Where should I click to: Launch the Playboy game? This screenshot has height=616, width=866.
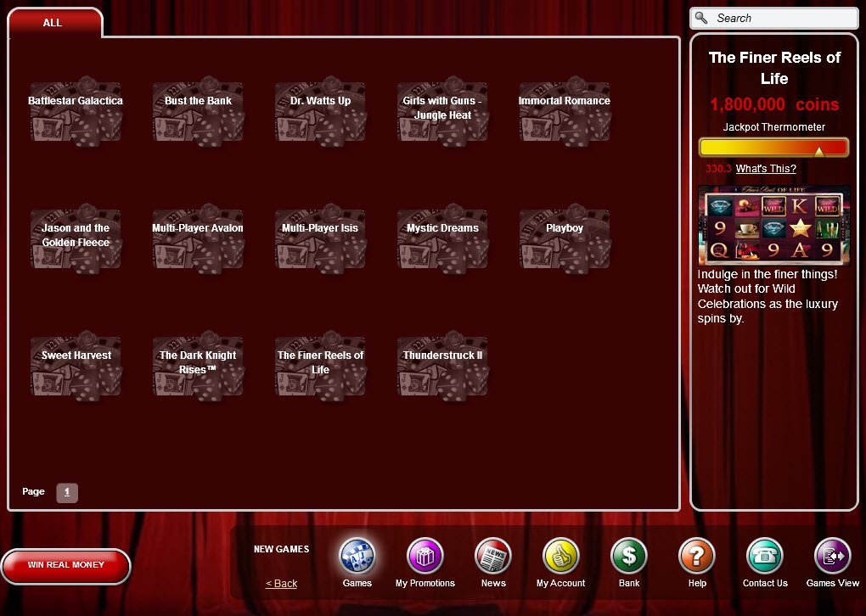[x=565, y=239]
